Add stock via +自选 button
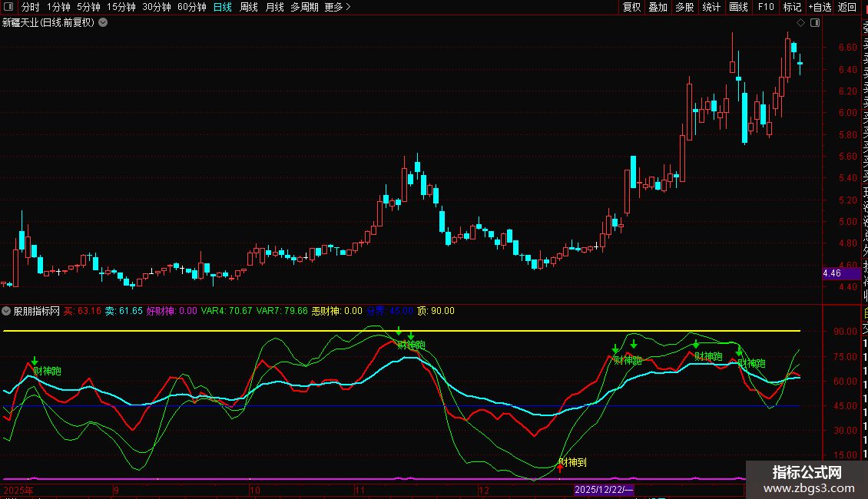 (x=819, y=7)
